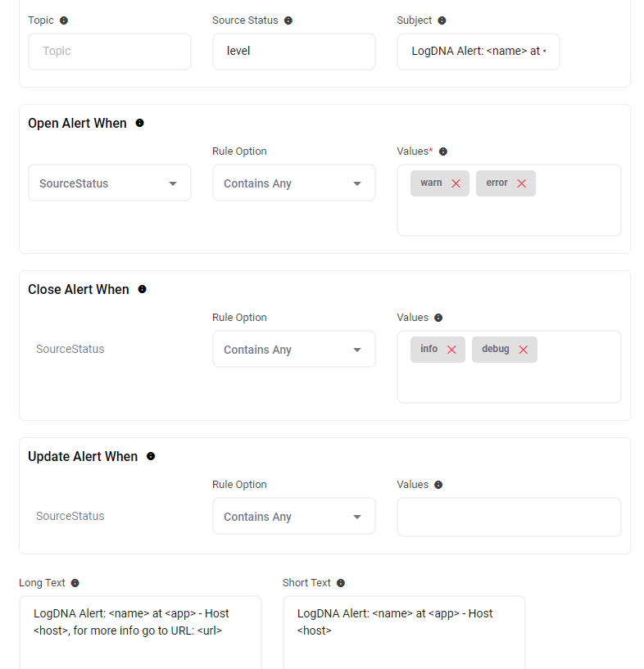Click info icon beside Source Status label
Viewport: 644px width, 669px height.
coord(288,20)
